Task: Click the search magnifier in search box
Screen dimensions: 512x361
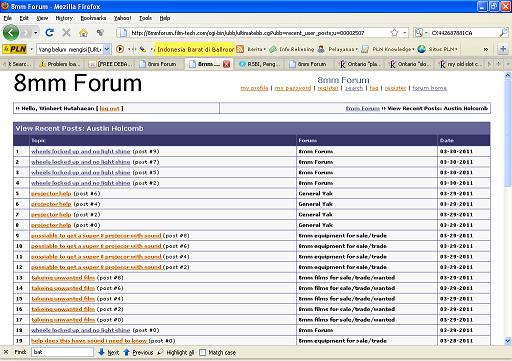Action: tap(503, 33)
